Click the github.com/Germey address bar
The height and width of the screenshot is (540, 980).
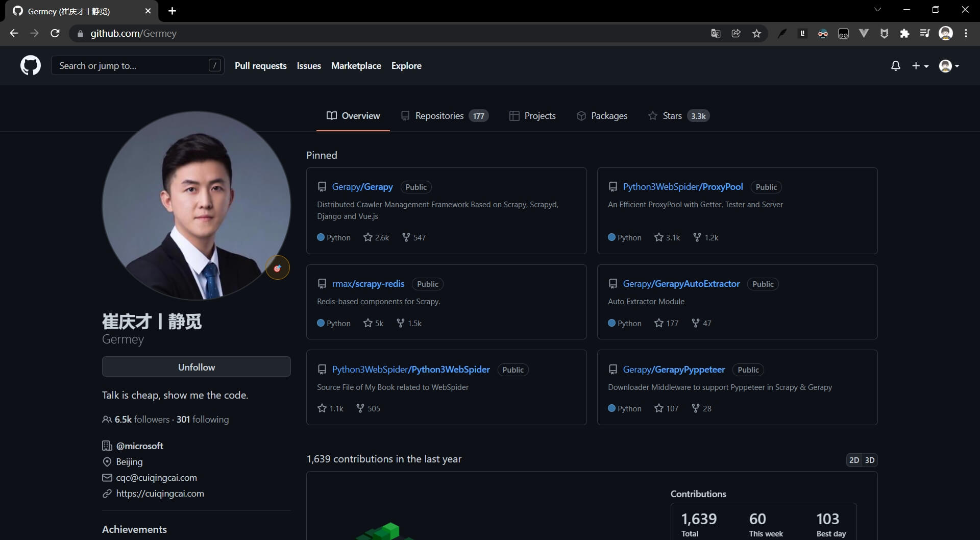(388, 33)
